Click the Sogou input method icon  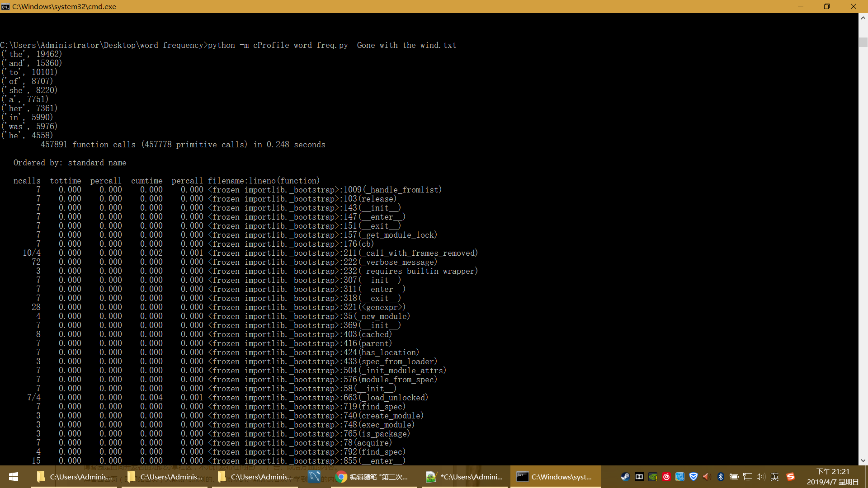(x=790, y=477)
